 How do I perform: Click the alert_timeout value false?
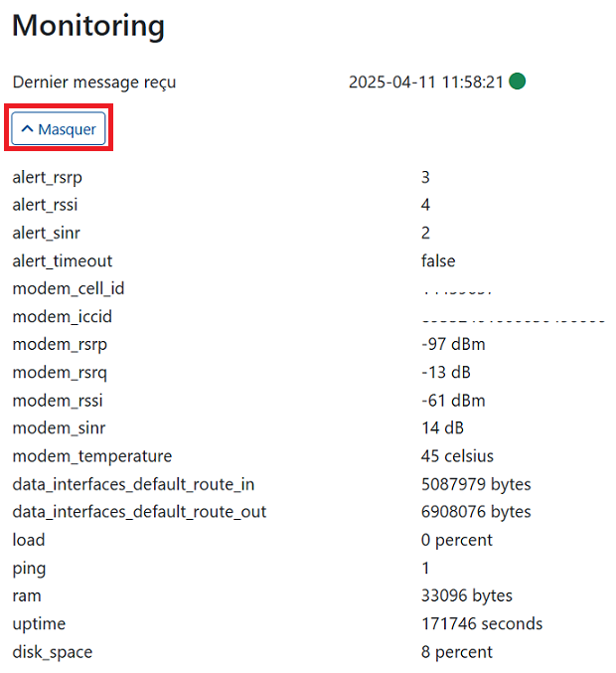click(x=438, y=260)
